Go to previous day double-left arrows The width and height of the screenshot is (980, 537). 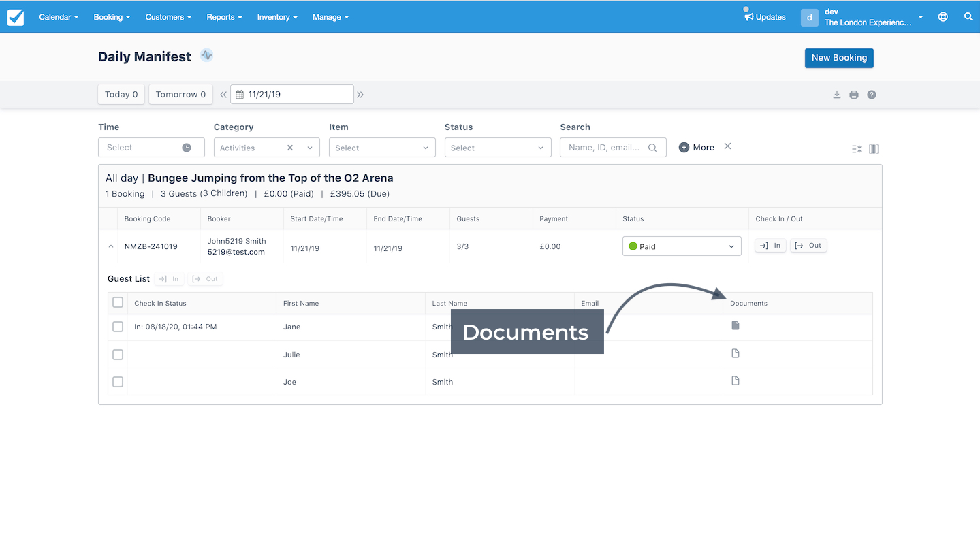[223, 95]
